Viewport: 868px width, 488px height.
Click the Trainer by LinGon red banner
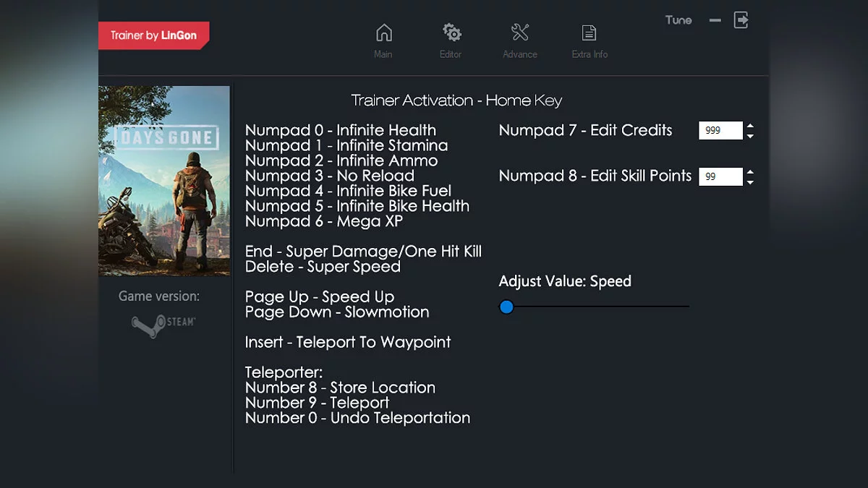(153, 35)
